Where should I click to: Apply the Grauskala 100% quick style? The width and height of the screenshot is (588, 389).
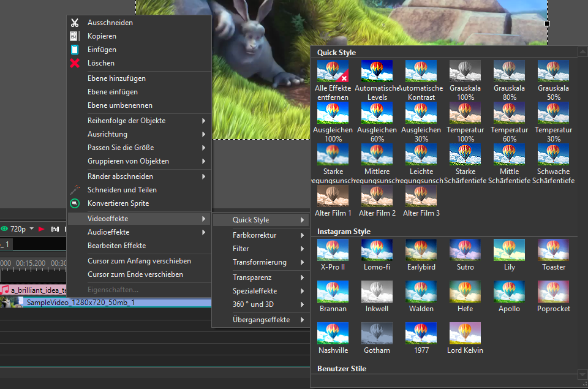click(x=465, y=71)
